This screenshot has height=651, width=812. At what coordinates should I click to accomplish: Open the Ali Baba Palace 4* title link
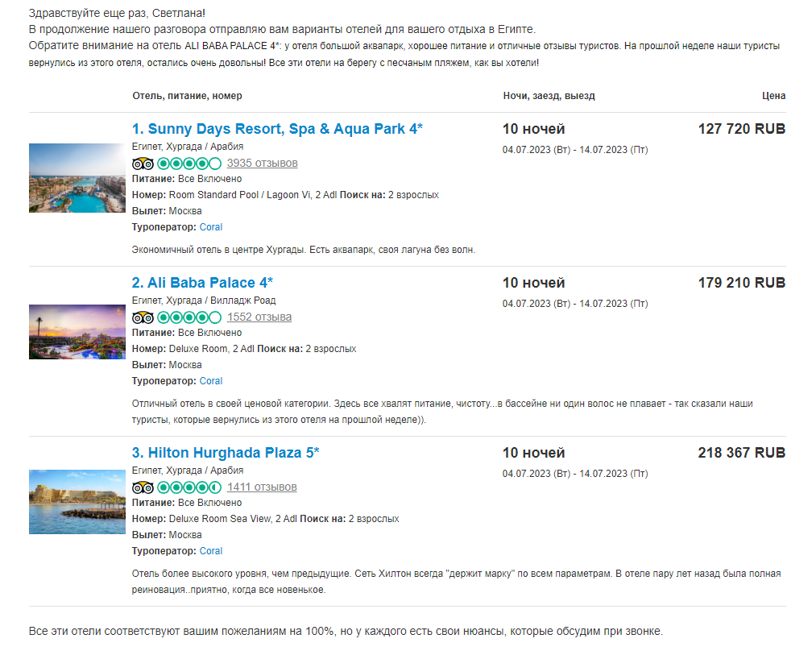[x=202, y=283]
